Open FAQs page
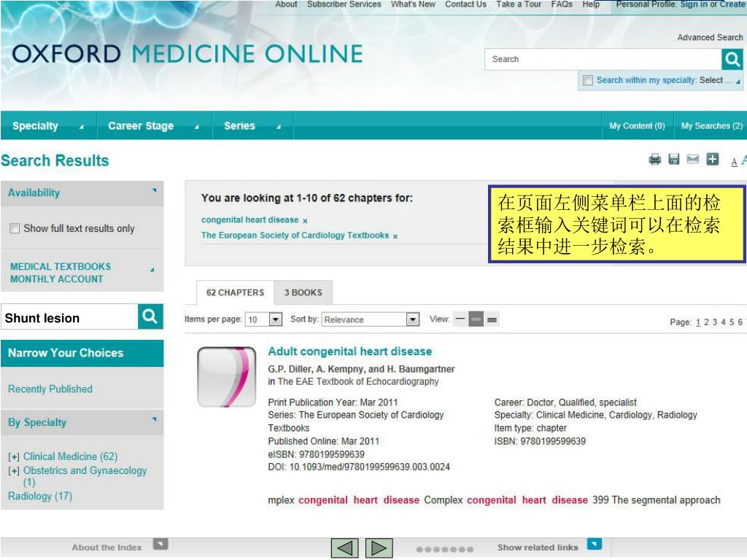The height and width of the screenshot is (560, 747). [562, 4]
